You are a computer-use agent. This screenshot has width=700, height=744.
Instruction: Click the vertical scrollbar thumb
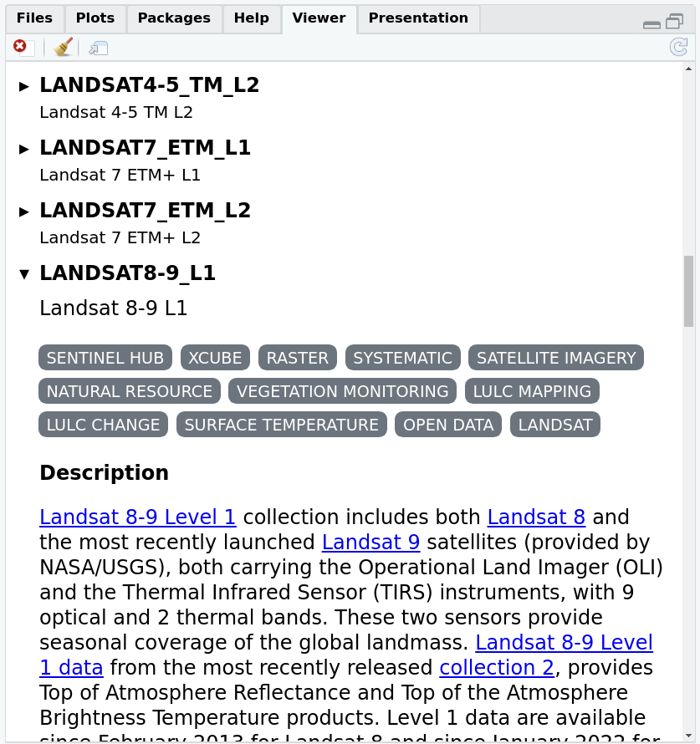coord(688,291)
